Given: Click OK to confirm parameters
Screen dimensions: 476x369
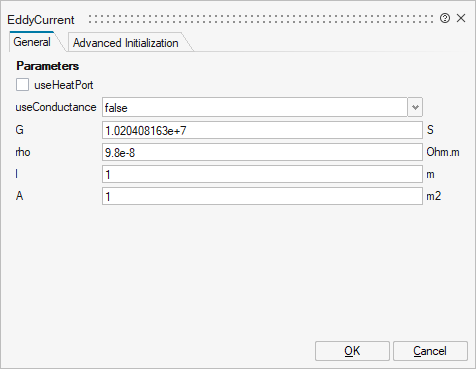Looking at the screenshot, I should (x=352, y=351).
